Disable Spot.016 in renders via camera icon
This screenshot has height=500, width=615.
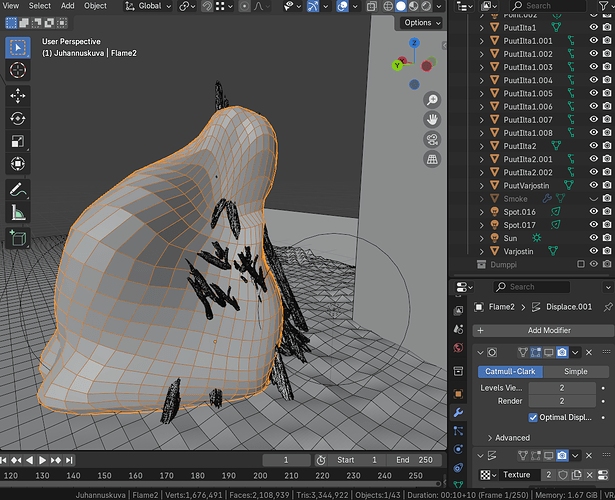pos(607,212)
